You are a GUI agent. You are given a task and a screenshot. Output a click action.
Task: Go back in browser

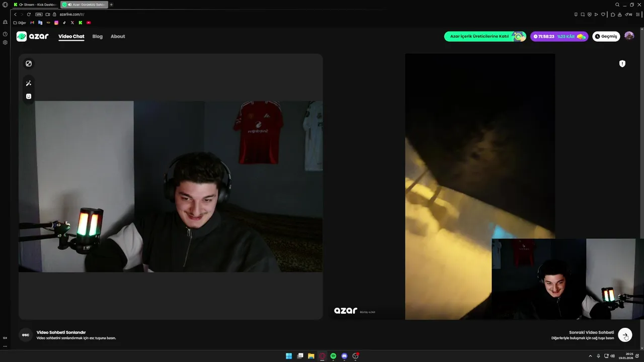15,14
